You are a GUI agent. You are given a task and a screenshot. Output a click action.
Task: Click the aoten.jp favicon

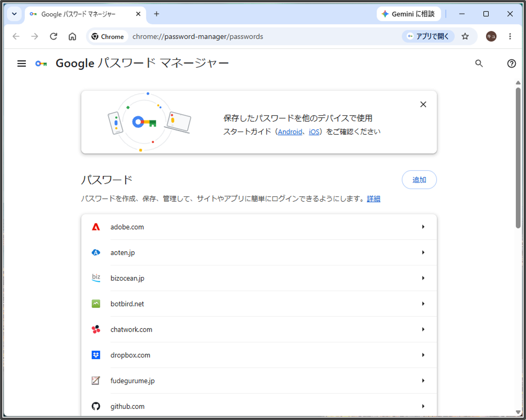[96, 253]
